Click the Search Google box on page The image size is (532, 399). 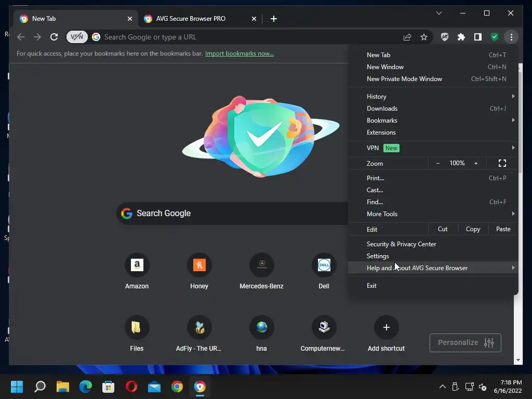(232, 214)
